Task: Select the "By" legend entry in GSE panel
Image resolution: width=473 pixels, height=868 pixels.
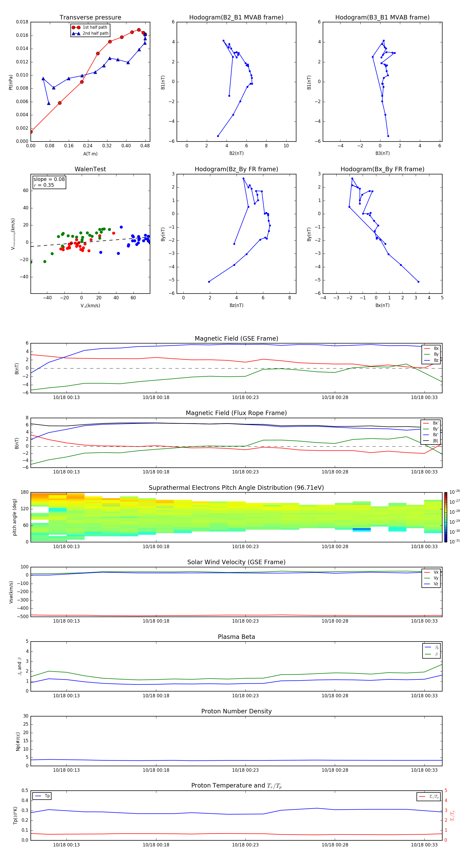Action: tap(431, 354)
